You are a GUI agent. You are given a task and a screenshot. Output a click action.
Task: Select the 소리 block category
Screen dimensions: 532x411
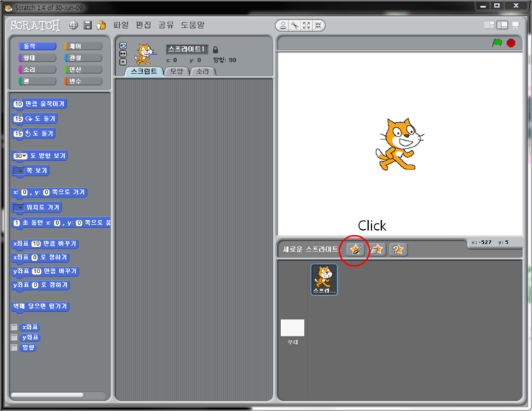point(37,70)
